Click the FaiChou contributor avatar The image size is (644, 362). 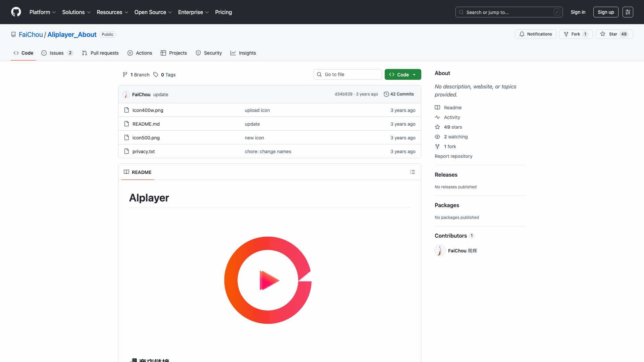(x=440, y=250)
